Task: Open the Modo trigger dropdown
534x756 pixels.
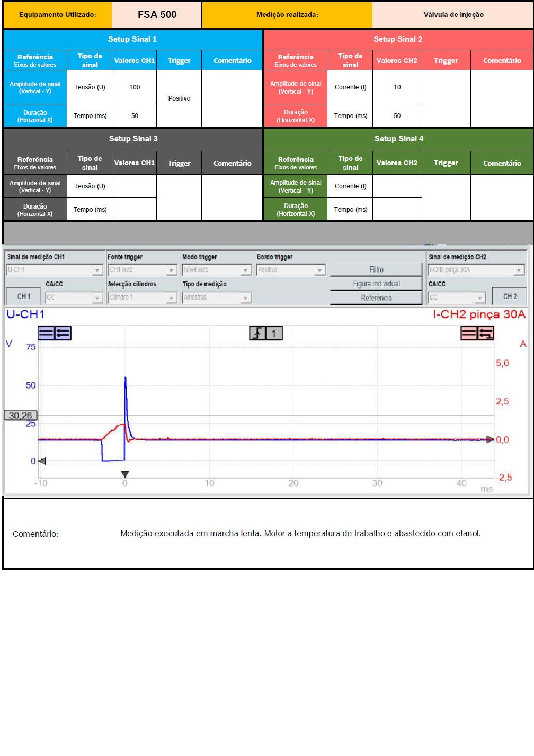Action: coord(245,270)
